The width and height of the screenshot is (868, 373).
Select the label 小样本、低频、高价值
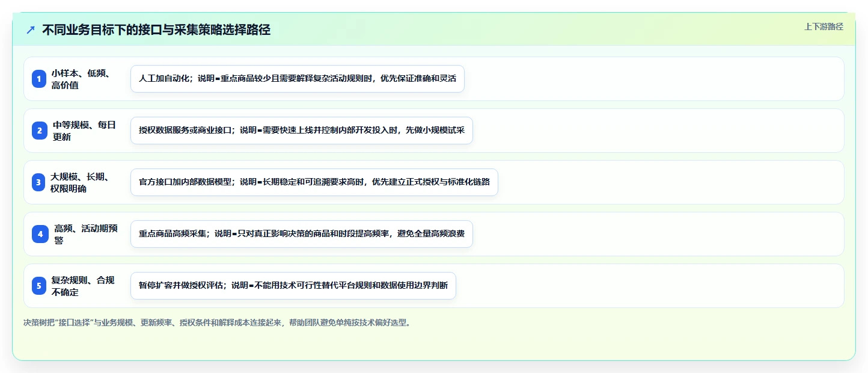coord(81,79)
